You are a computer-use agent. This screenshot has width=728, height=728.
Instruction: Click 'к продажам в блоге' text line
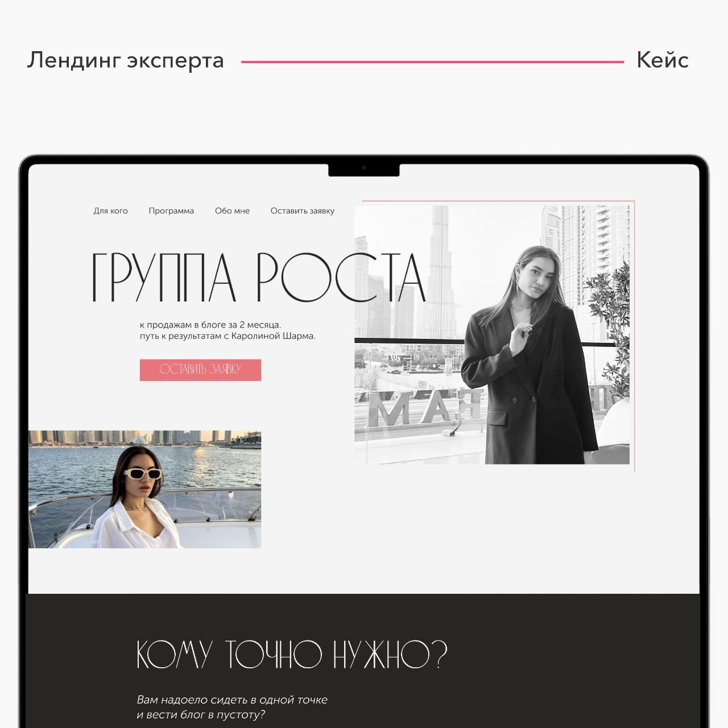pos(210,325)
